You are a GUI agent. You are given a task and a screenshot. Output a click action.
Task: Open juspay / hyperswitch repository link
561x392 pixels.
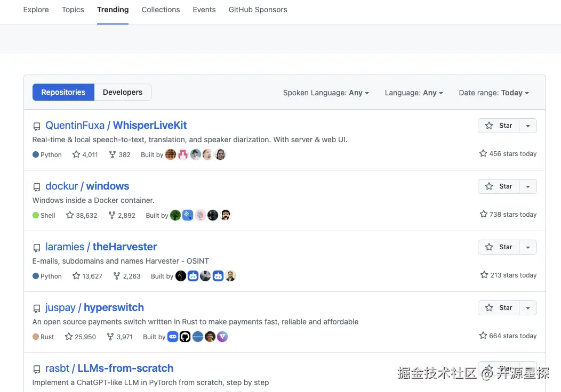tap(94, 308)
